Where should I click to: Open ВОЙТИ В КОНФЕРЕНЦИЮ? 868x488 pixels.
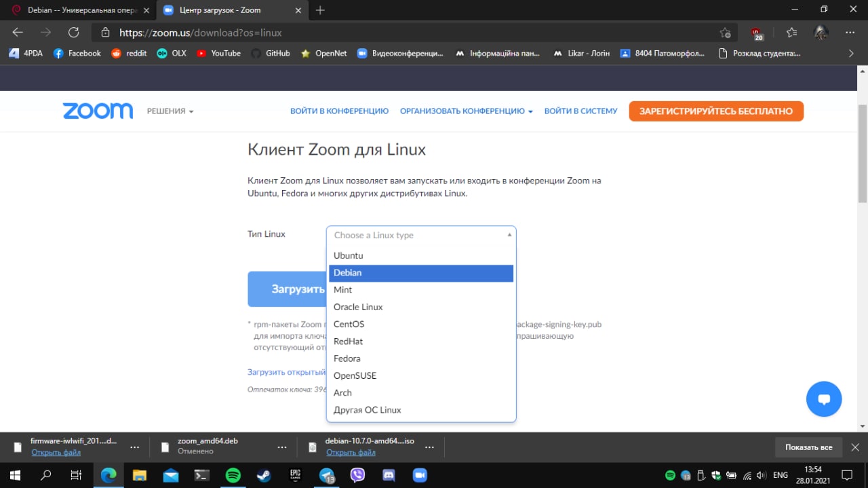339,111
